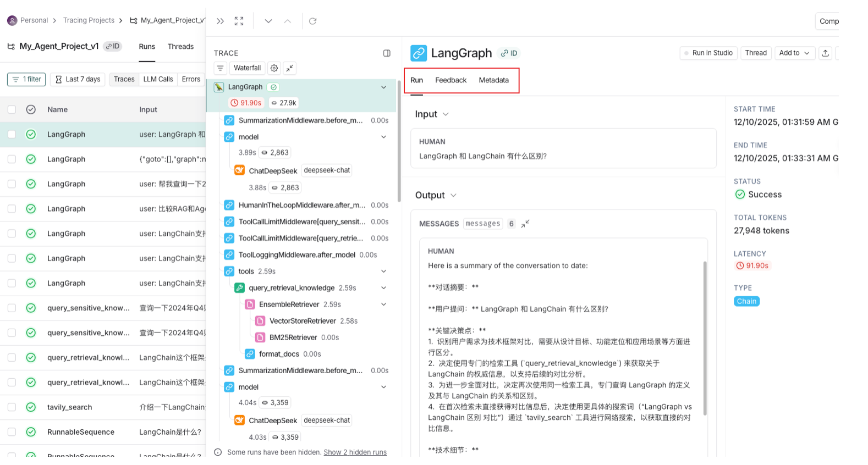Click Show 2 hidden runs link
This screenshot has height=465, width=868.
tap(355, 452)
